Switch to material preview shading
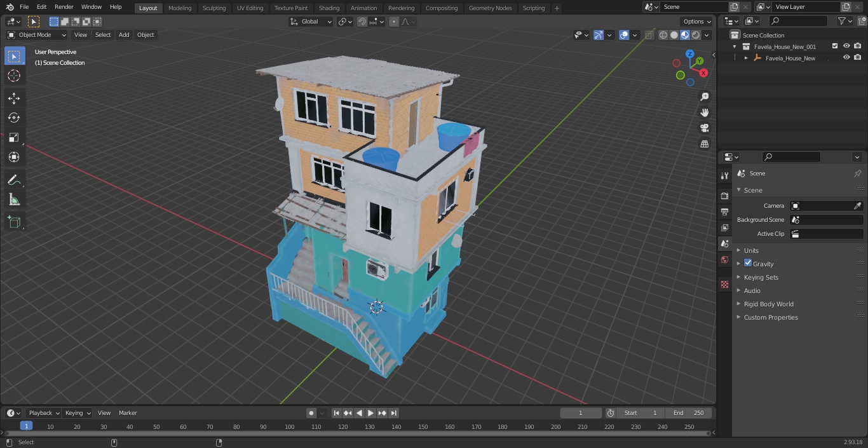The height and width of the screenshot is (448, 868). click(685, 35)
